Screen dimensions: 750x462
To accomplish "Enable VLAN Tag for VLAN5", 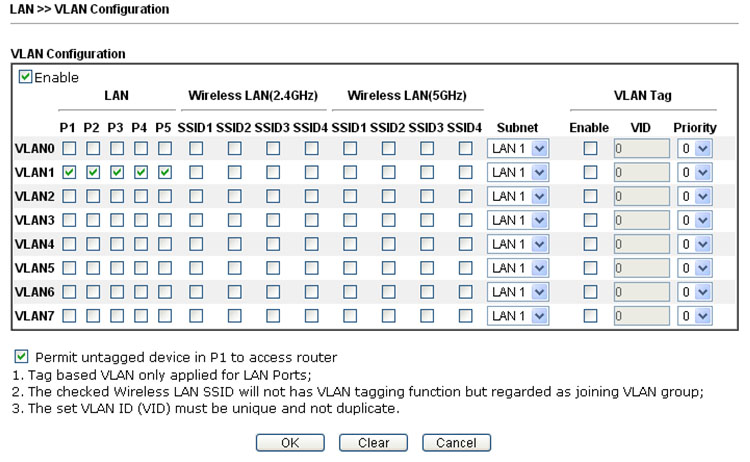I will [x=590, y=268].
